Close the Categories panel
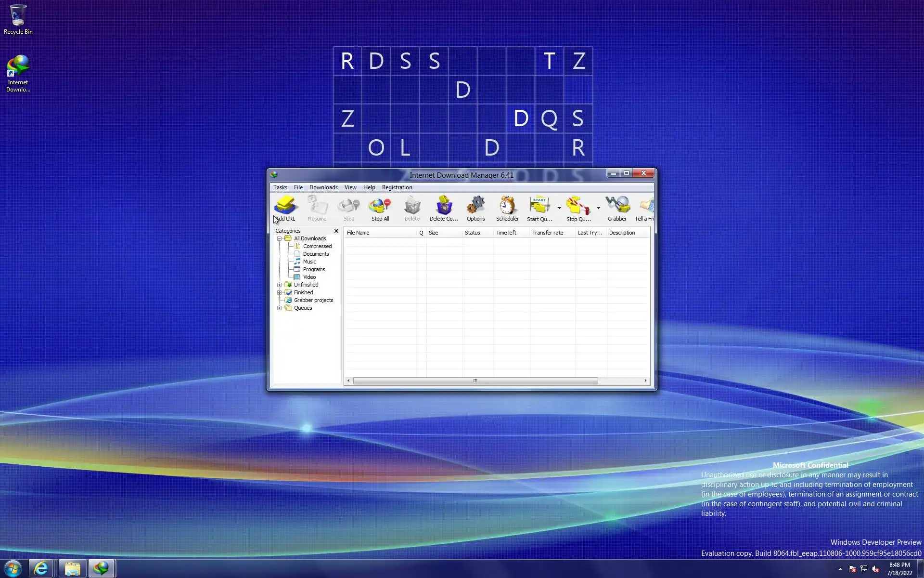The width and height of the screenshot is (924, 578). click(336, 231)
